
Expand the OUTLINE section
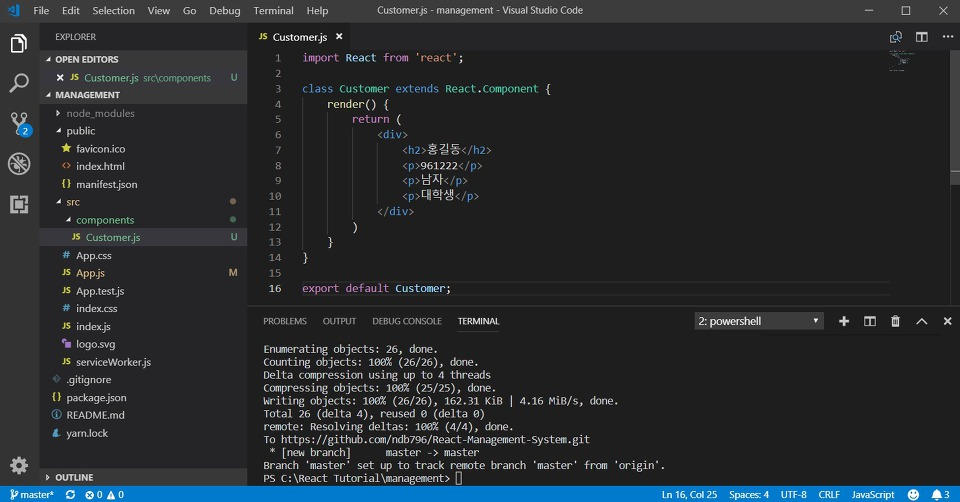click(x=74, y=477)
